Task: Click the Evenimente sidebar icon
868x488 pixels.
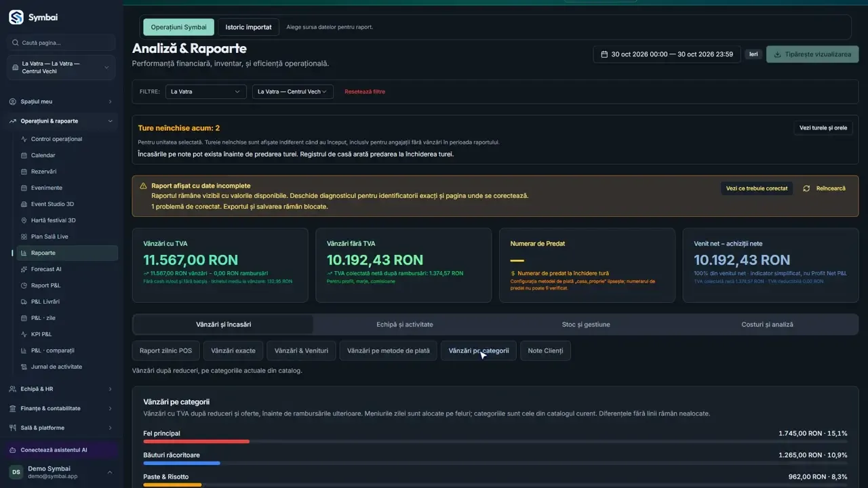Action: pyautogui.click(x=24, y=188)
